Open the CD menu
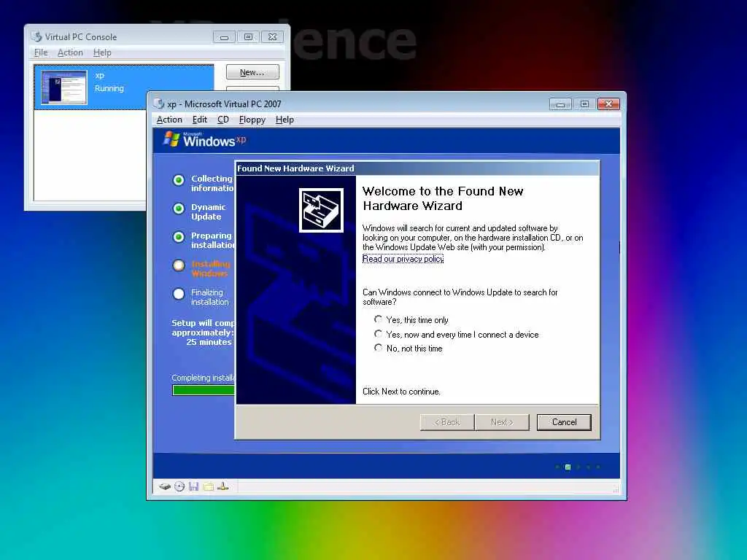Viewport: 747px width, 560px height. click(223, 120)
